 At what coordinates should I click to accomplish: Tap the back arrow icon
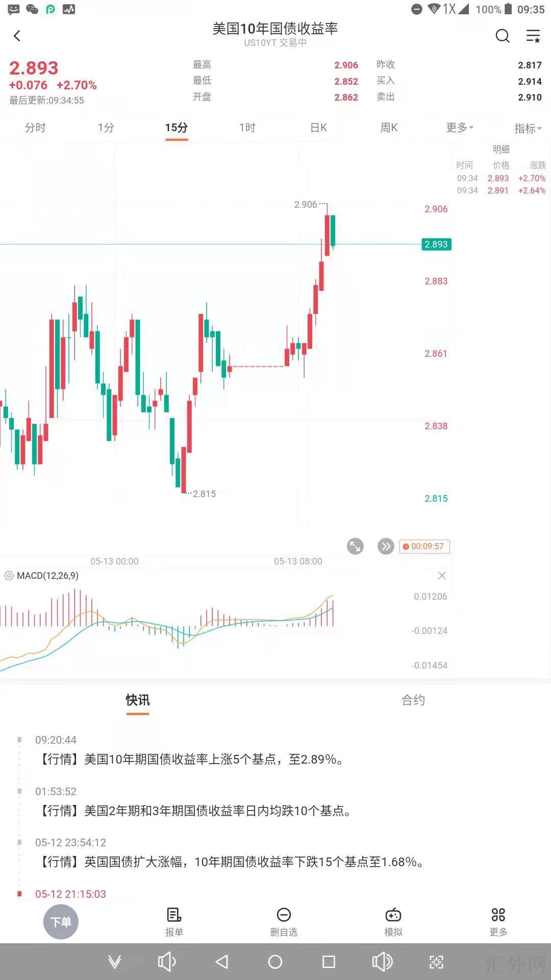[17, 36]
